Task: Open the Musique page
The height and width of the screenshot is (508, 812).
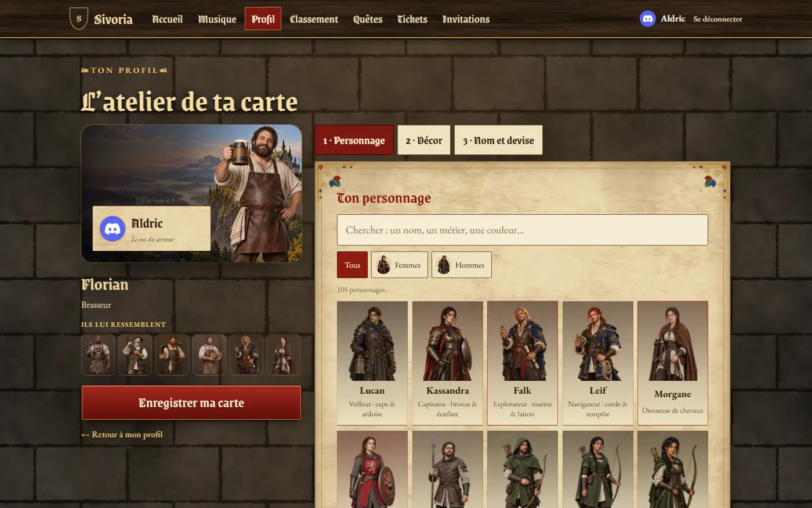Action: pyautogui.click(x=217, y=19)
